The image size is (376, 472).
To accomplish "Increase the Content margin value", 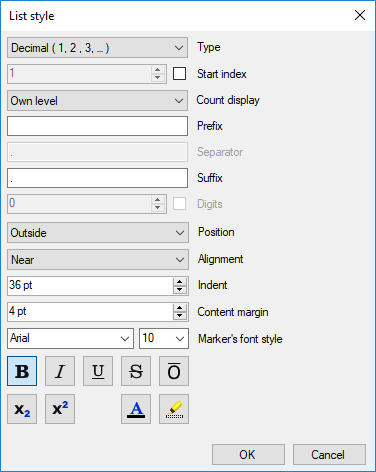I will (180, 308).
